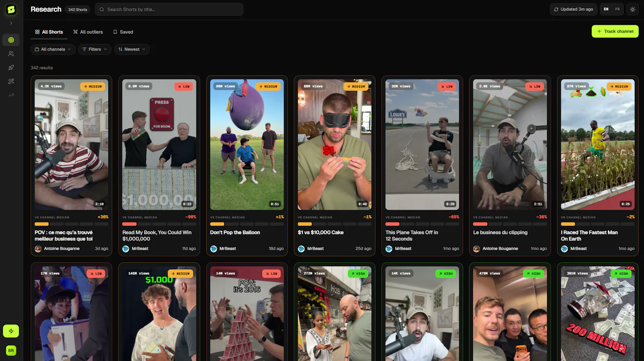Screen dimensions: 644x361
Task: Open the BR user avatar menu
Action: pyautogui.click(x=11, y=351)
